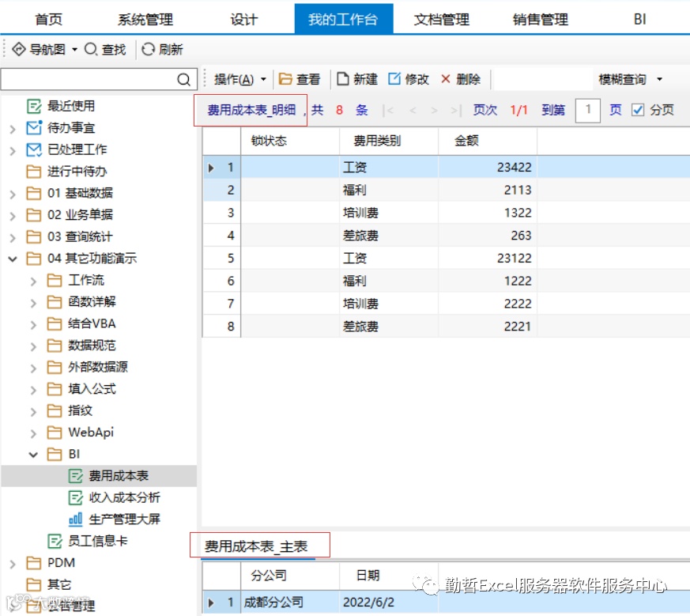Viewport: 690px width, 616px height.
Task: Go to first page button
Action: [x=388, y=110]
